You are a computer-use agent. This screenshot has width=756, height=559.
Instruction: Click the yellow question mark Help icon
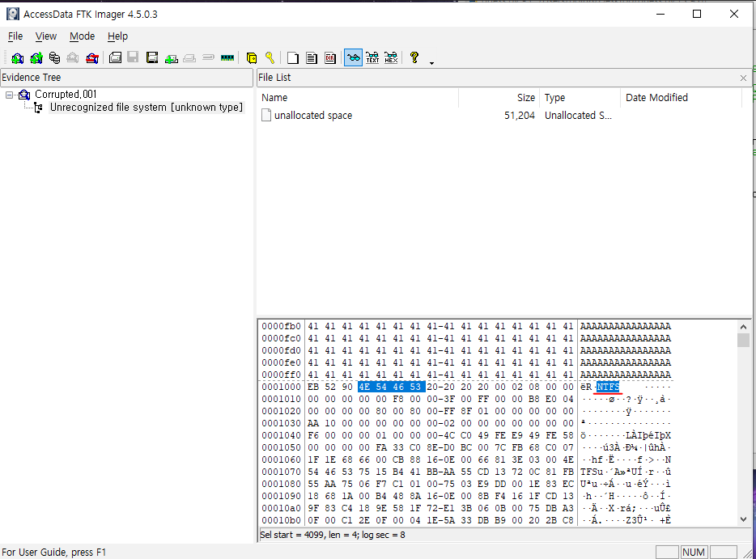pyautogui.click(x=414, y=57)
